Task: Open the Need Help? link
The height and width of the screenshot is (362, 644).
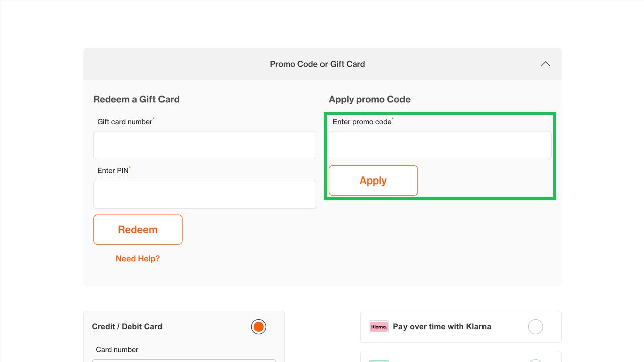Action: (138, 259)
